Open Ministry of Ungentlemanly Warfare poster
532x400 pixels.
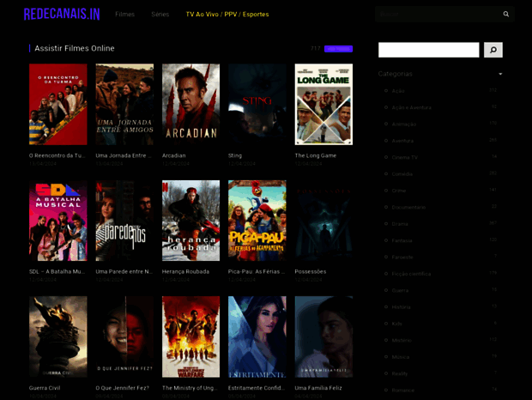pos(190,336)
